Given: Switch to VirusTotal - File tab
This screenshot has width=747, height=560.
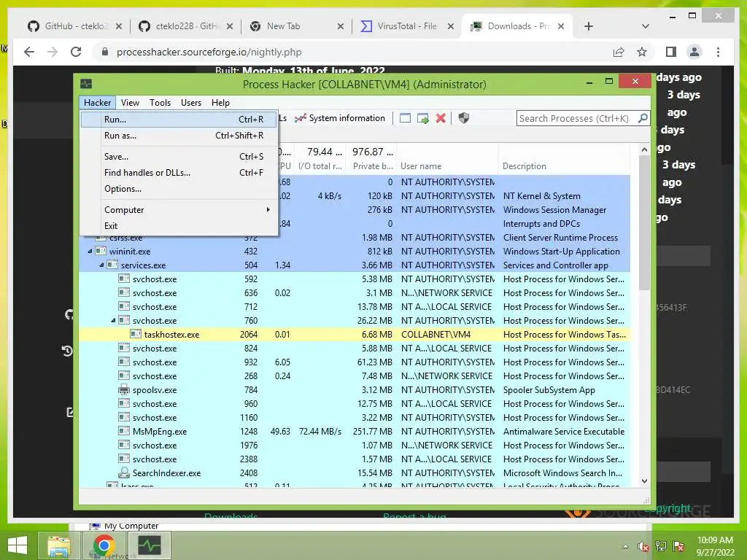Looking at the screenshot, I should tap(406, 26).
